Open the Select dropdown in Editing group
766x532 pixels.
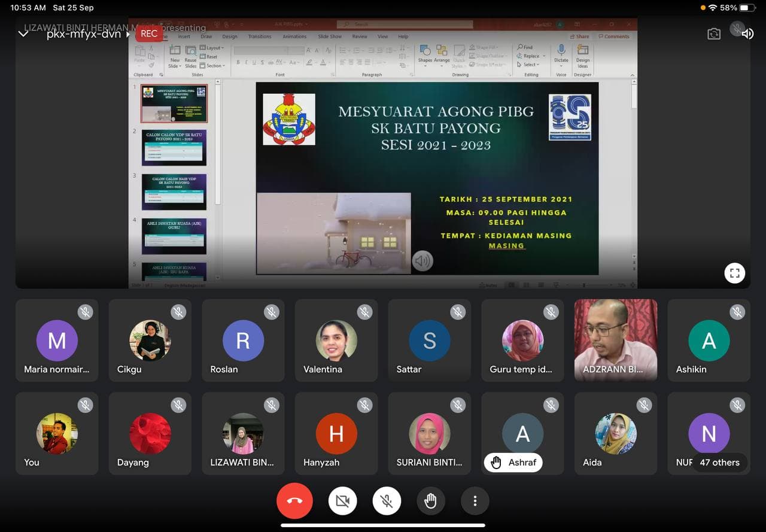529,65
